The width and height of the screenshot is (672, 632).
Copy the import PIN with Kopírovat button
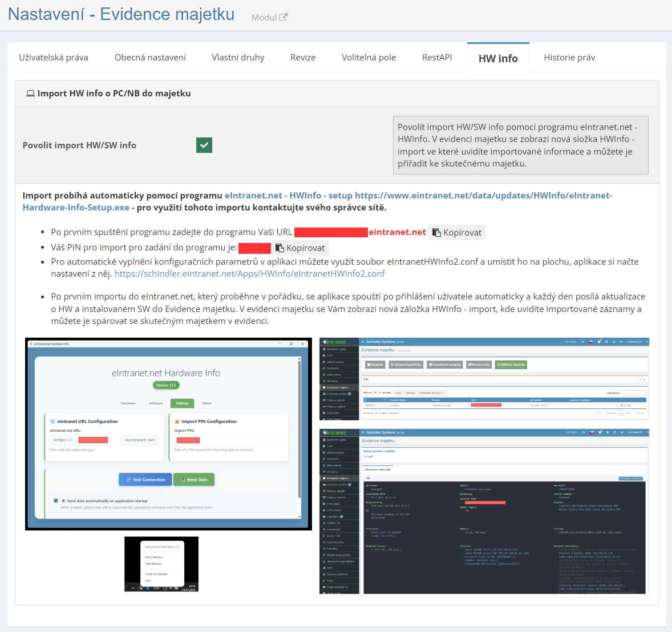point(301,248)
